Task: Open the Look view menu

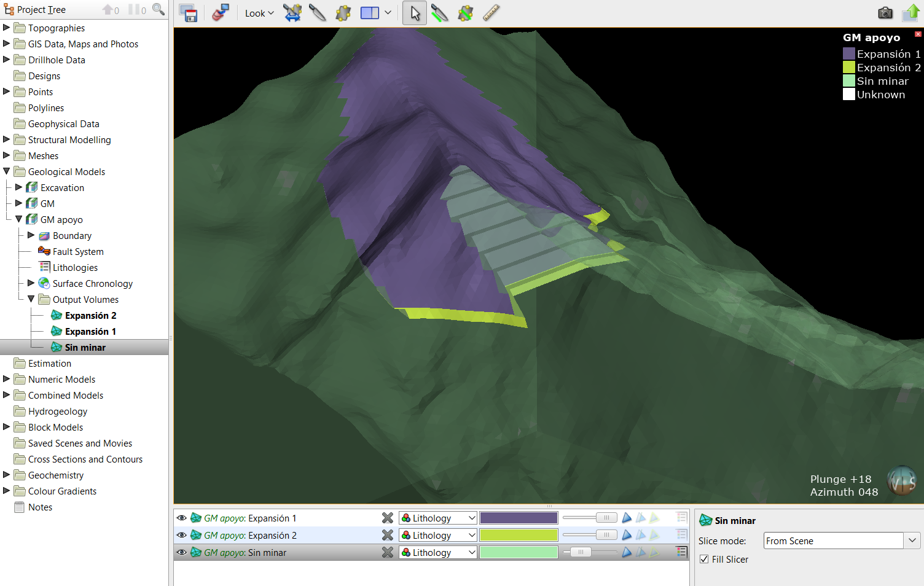Action: 259,13
